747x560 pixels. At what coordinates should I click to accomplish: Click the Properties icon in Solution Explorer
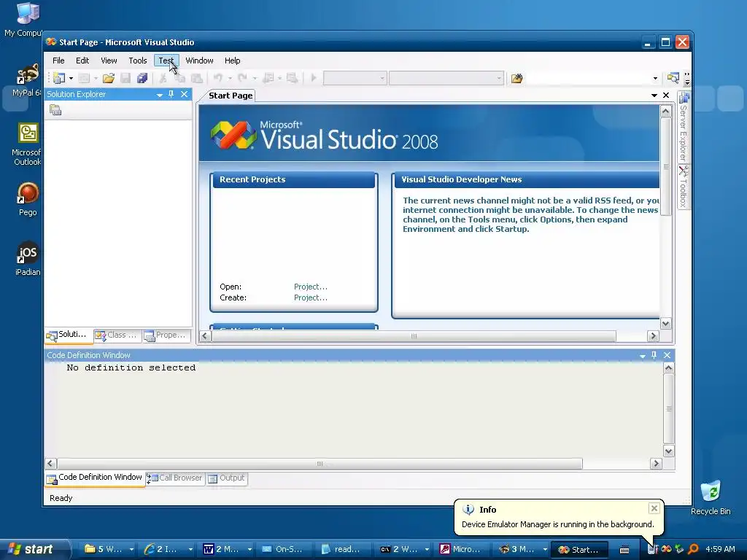(x=55, y=111)
